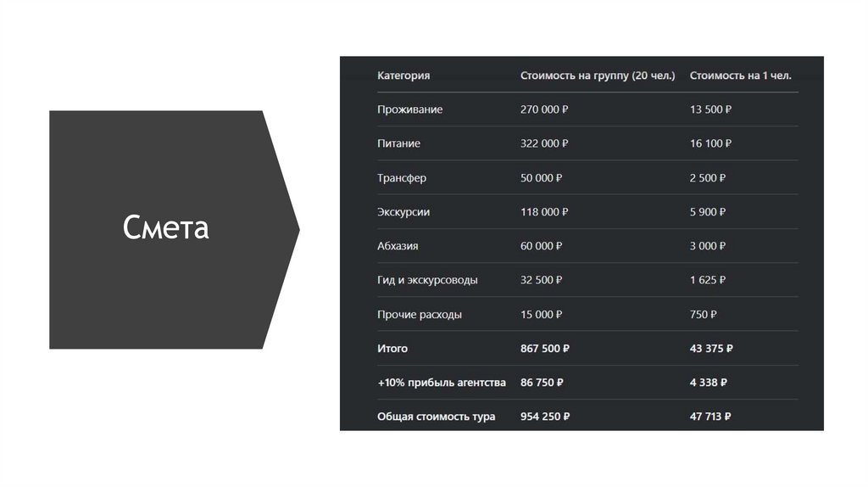Select the "Питание" category cell
This screenshot has height=487, width=868.
click(x=398, y=143)
